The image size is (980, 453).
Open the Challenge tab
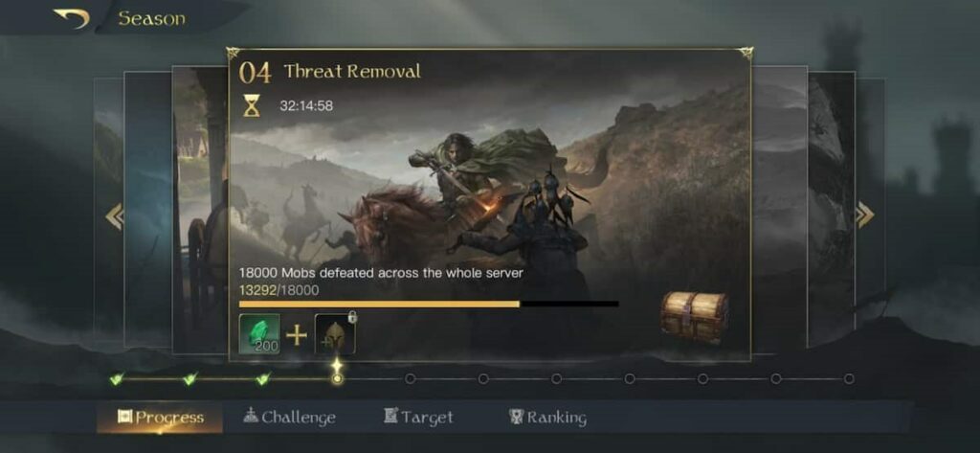click(x=289, y=418)
